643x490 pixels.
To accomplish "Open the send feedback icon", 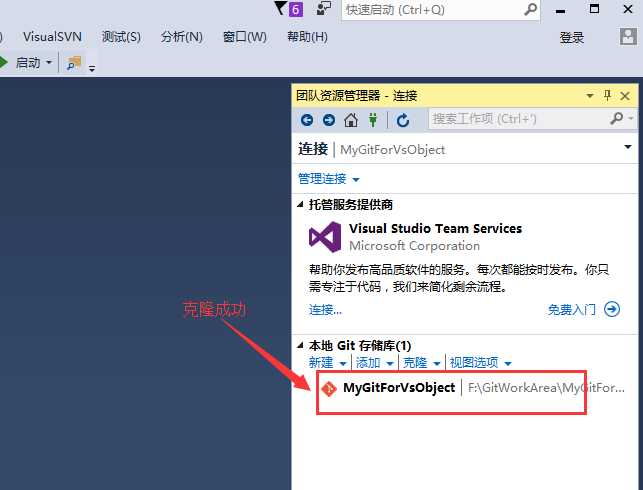I will (324, 9).
